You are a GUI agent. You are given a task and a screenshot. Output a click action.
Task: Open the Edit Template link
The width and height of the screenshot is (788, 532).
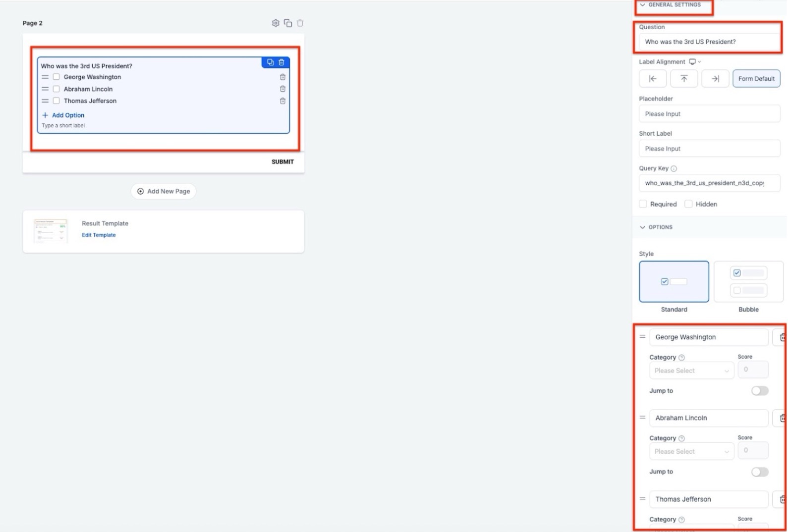(x=99, y=235)
